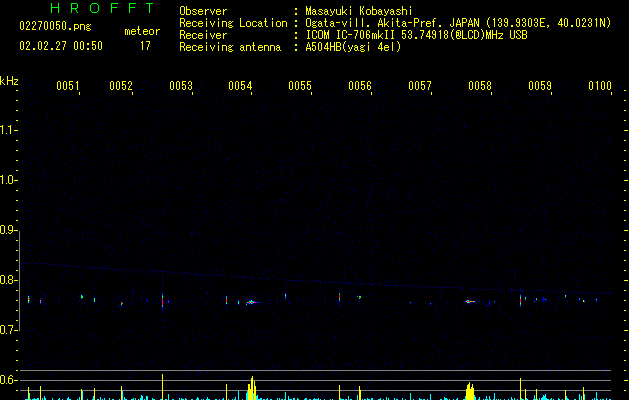Screen dimensions: 629x400
Task: Click the 0057 time marker
Action: (420, 86)
